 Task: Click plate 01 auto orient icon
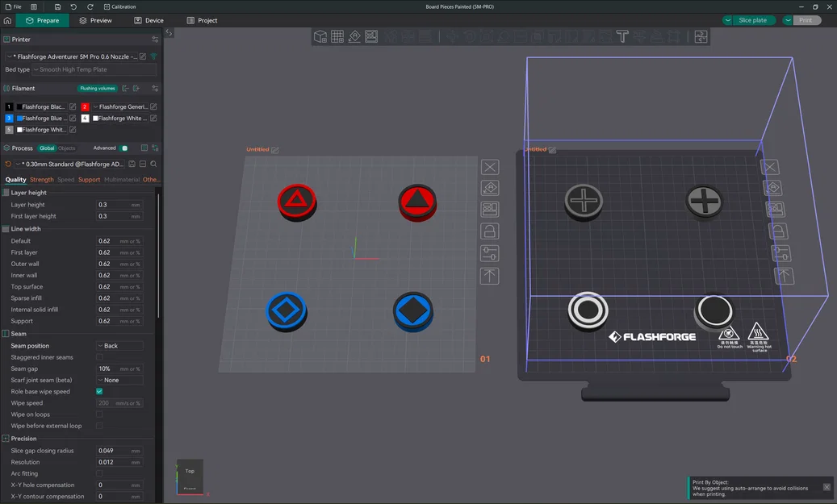(490, 188)
